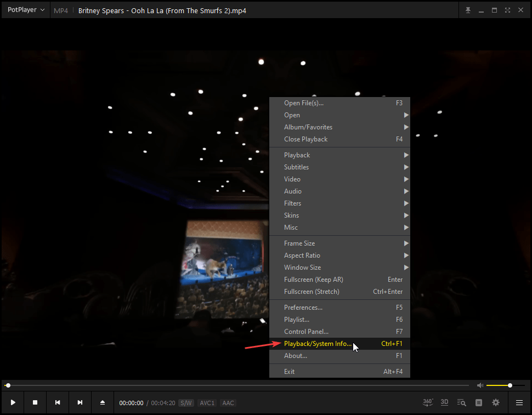Skip to the next track
The height and width of the screenshot is (415, 532).
[80, 402]
